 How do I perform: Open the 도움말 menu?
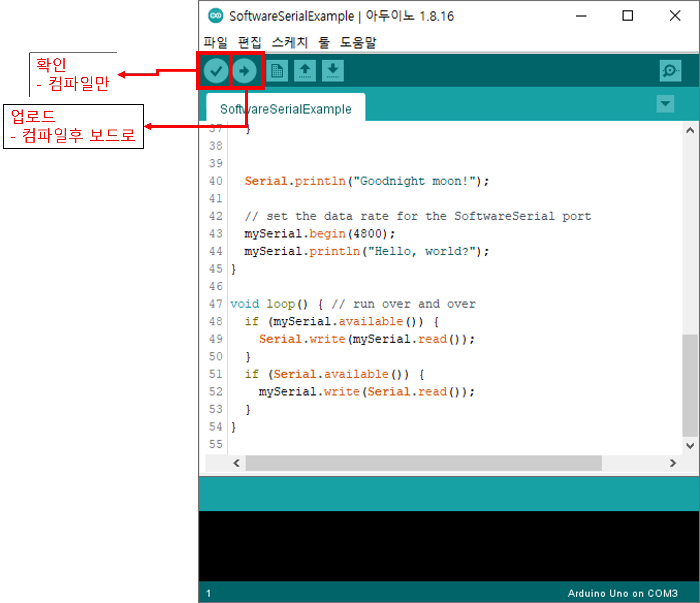point(358,43)
